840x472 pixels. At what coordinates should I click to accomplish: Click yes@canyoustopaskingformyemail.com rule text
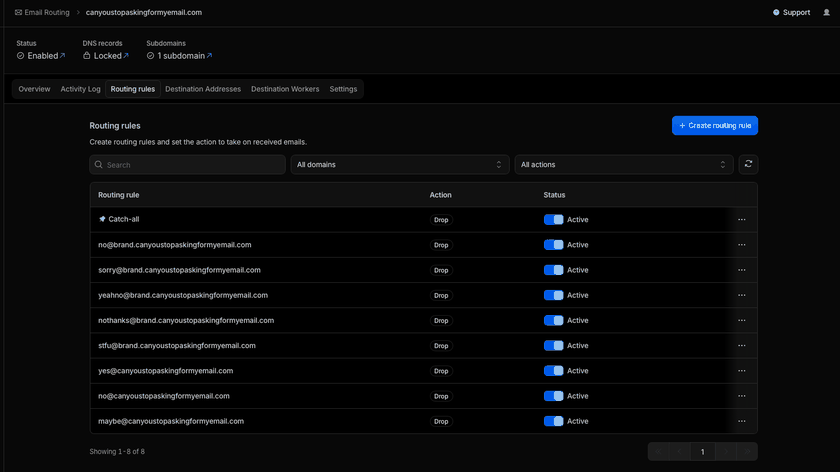(166, 371)
